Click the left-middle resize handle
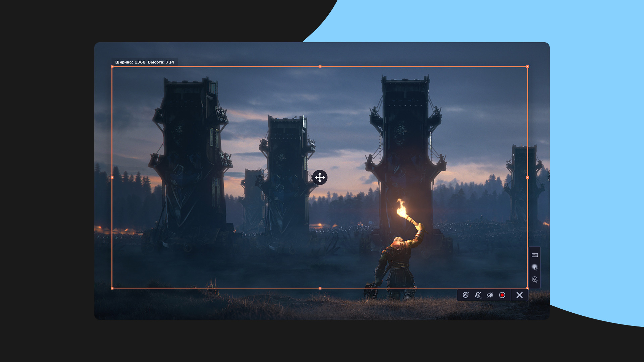 112,178
